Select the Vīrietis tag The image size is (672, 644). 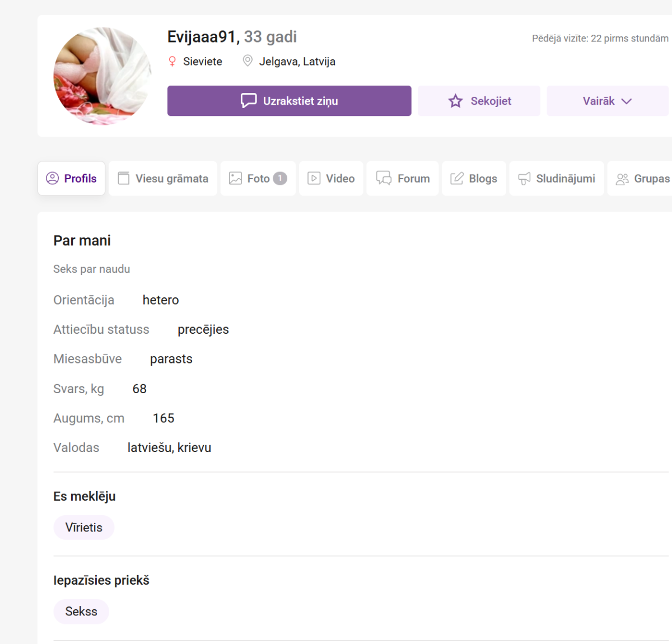84,528
